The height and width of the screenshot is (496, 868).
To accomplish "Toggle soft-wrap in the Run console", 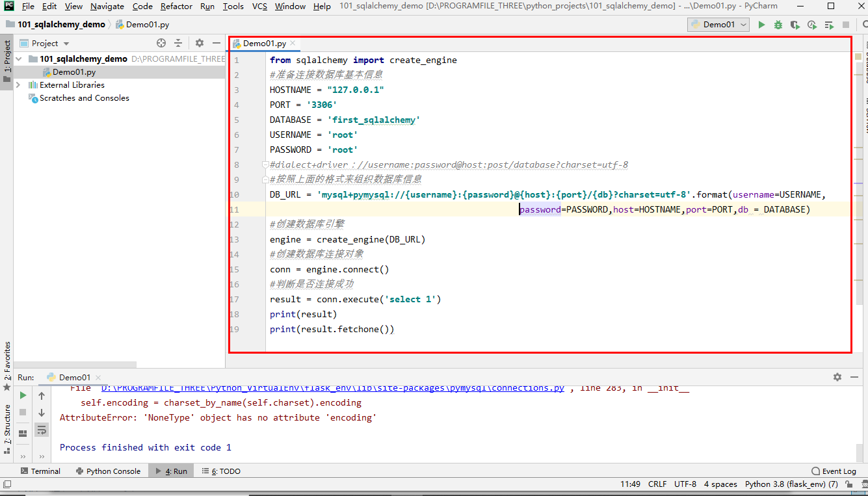I will [x=42, y=430].
